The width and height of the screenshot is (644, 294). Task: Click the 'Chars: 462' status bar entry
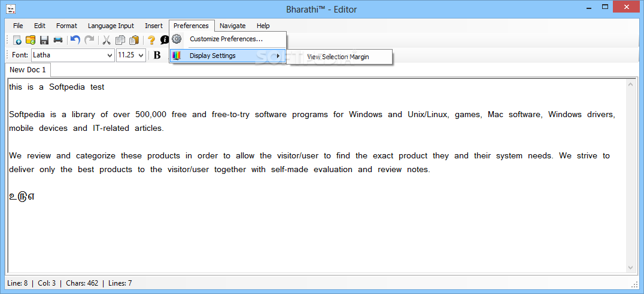[x=82, y=283]
